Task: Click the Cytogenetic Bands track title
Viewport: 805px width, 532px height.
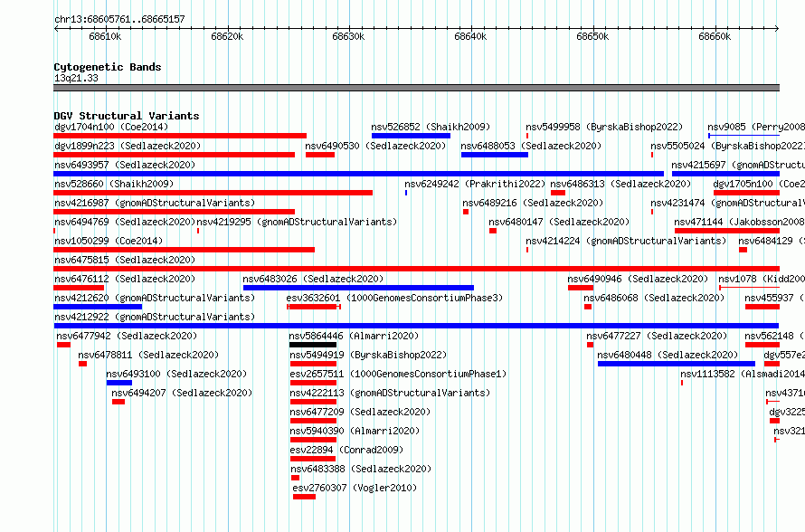Action: click(x=108, y=67)
